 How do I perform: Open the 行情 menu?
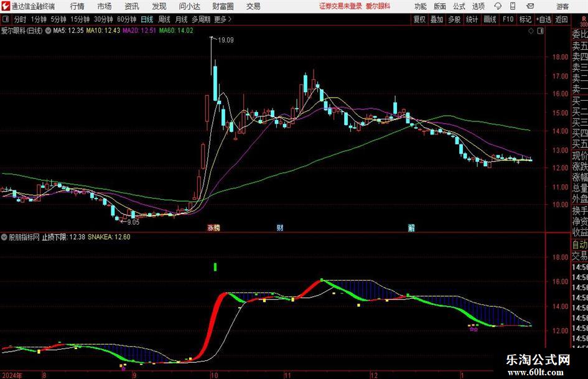[x=77, y=6]
